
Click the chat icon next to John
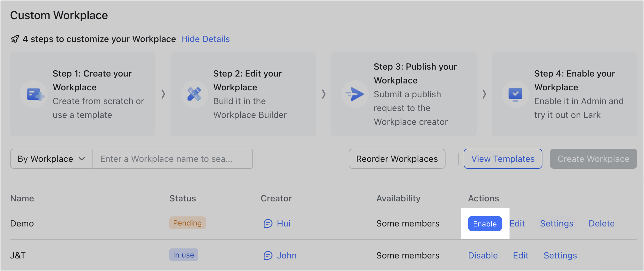[x=268, y=255]
